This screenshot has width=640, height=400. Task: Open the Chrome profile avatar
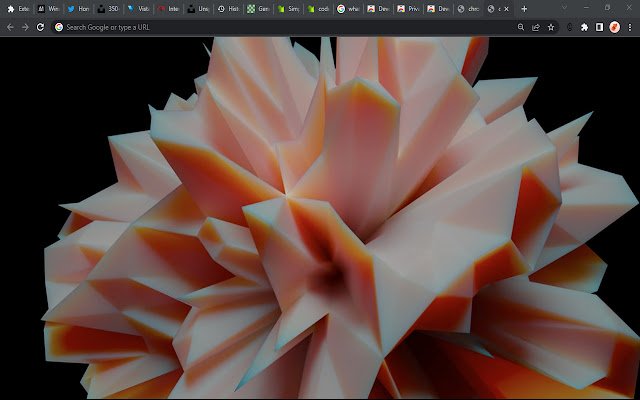tap(614, 27)
